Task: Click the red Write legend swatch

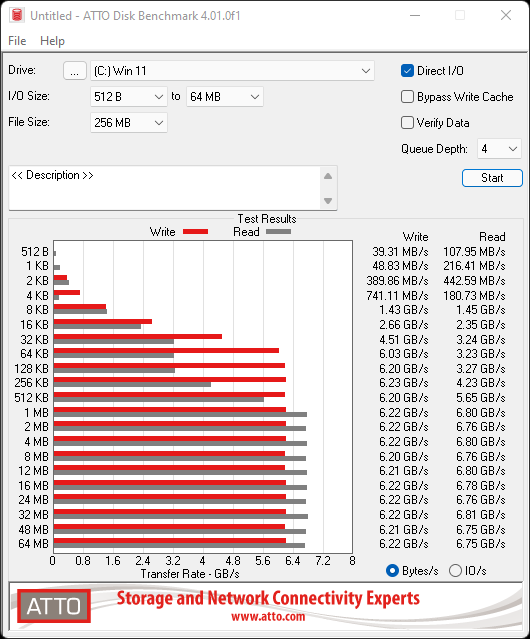Action: pyautogui.click(x=196, y=231)
